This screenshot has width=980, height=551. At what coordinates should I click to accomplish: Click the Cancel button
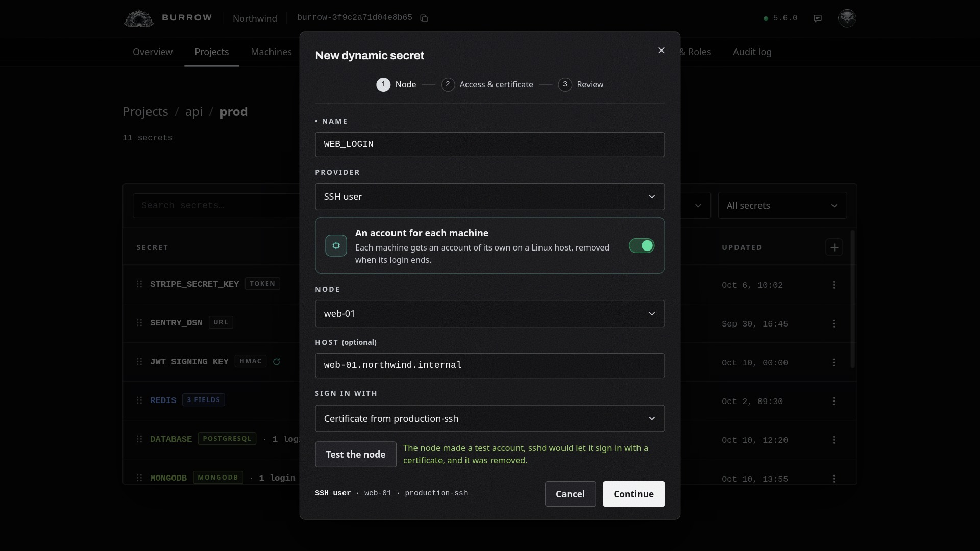(571, 494)
